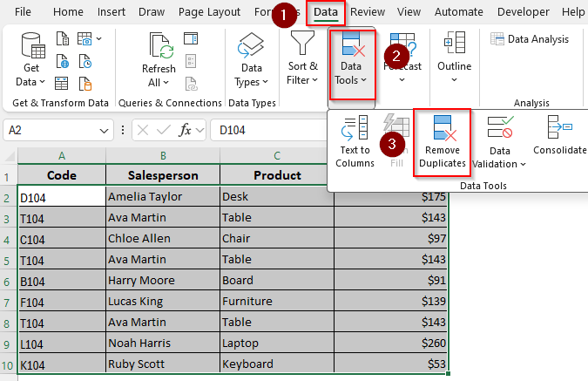Viewport: 588px width, 381px height.
Task: Click the formula bar Cancel X icon
Action: (143, 130)
